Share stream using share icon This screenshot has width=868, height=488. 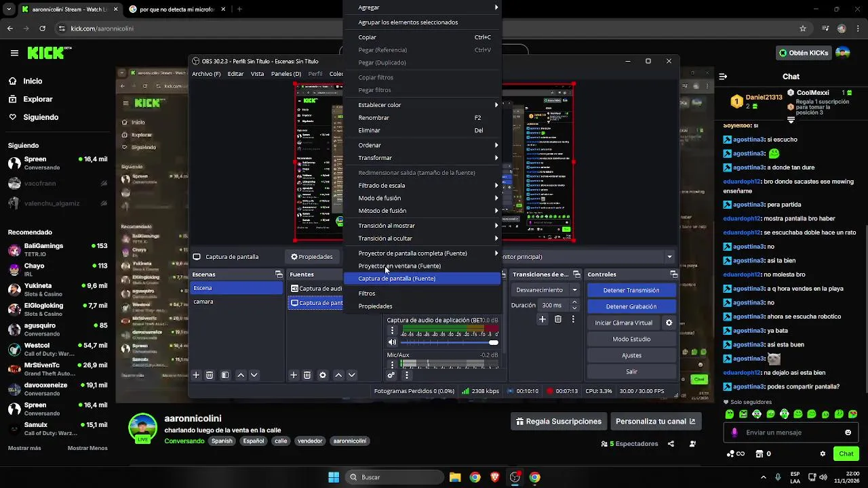click(x=671, y=444)
